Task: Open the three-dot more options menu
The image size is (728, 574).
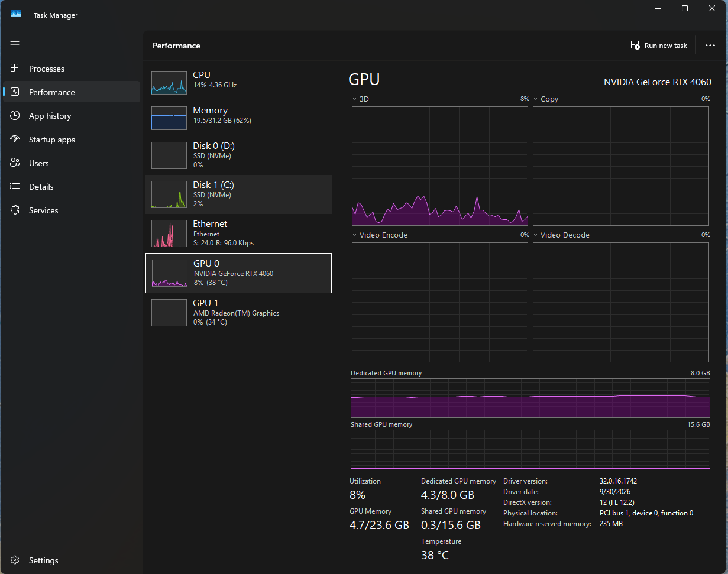Action: 710,46
